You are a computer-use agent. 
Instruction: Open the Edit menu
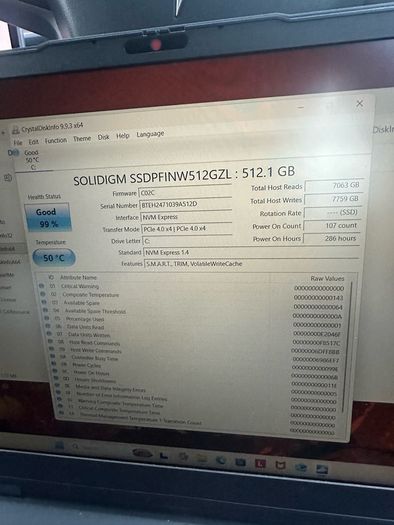point(33,142)
